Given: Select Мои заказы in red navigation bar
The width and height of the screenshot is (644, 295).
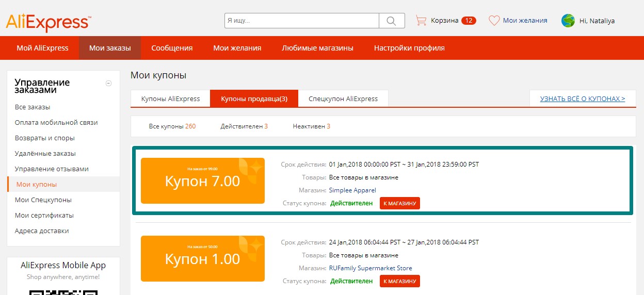Looking at the screenshot, I should pos(110,48).
